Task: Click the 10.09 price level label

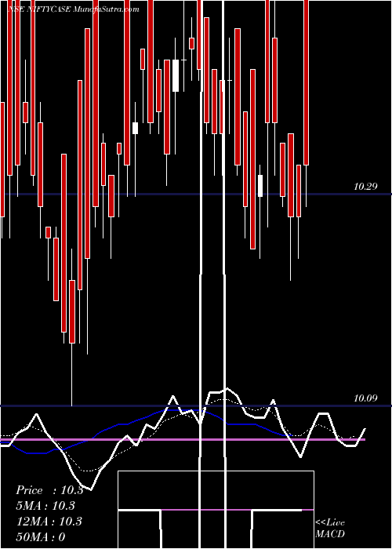Action: click(x=365, y=398)
